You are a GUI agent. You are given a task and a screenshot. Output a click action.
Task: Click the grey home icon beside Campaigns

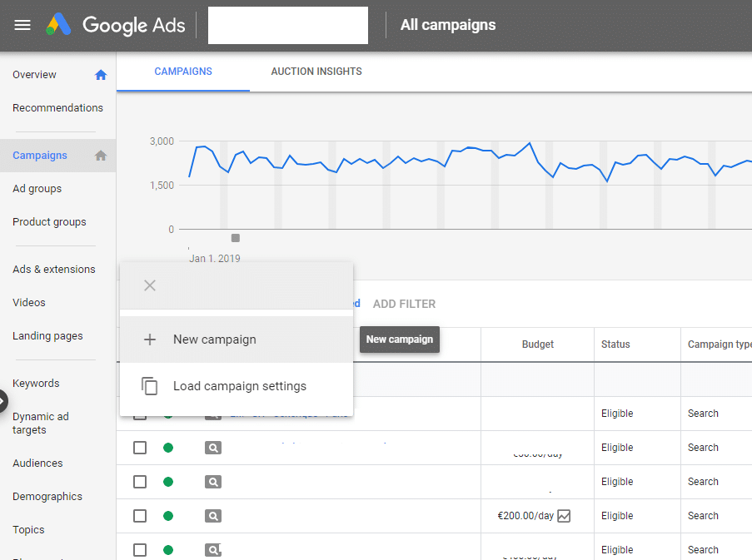[x=101, y=156]
